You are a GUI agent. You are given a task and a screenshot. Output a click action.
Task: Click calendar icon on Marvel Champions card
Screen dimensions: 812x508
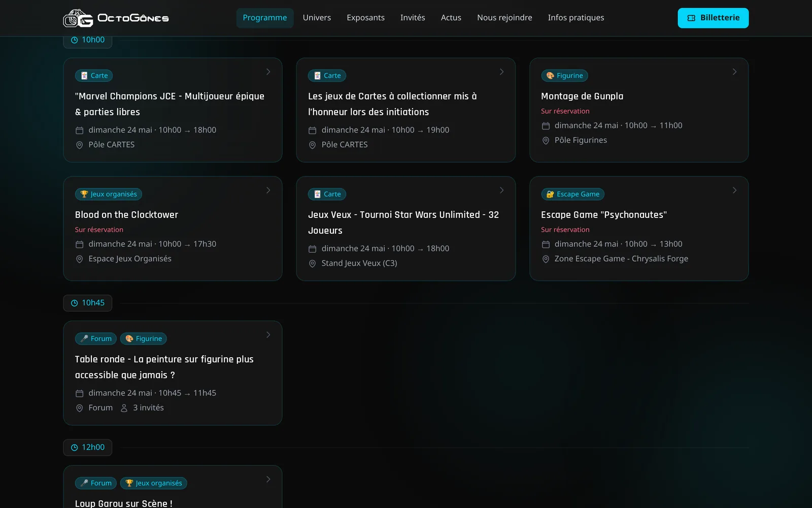[x=79, y=131]
